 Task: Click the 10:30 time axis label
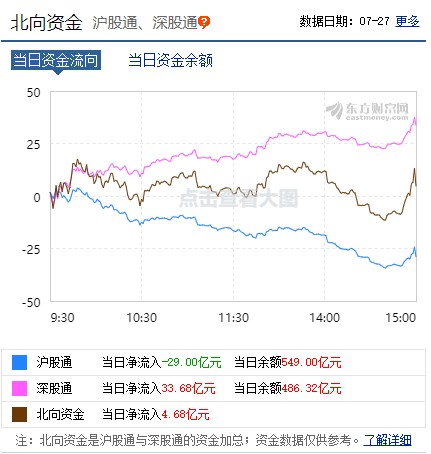point(142,318)
